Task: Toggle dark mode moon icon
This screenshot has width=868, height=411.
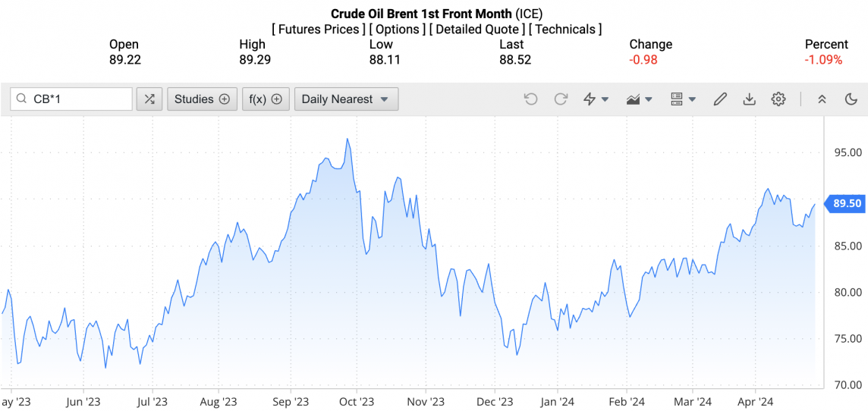Action: 851,99
